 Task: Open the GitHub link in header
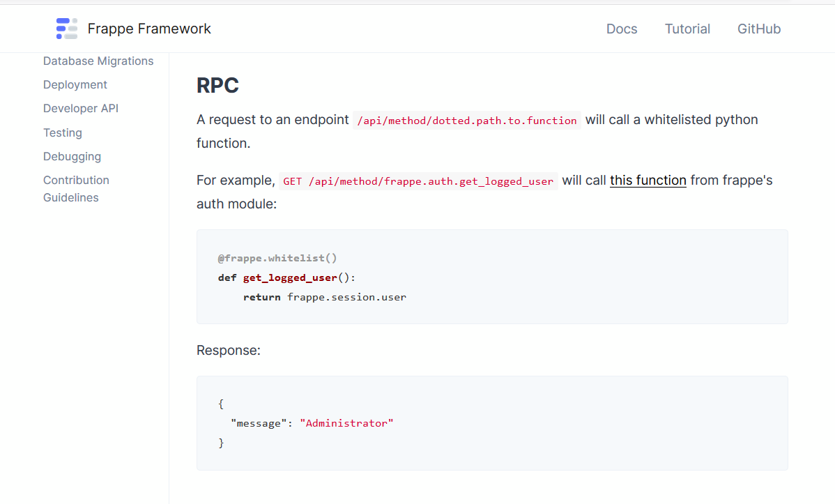tap(759, 29)
